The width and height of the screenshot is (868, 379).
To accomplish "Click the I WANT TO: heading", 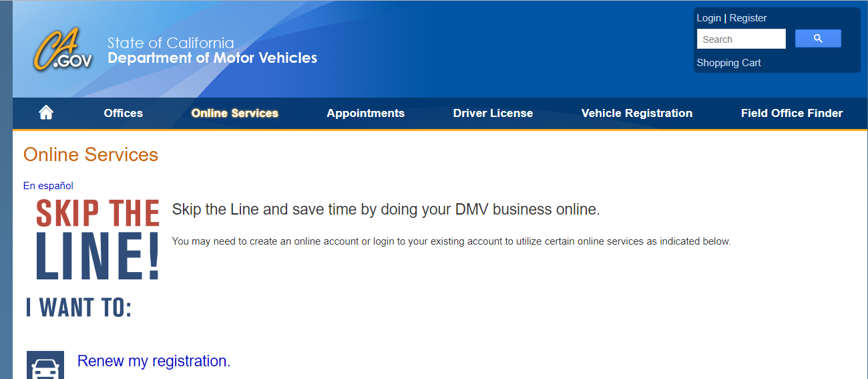I will [79, 308].
